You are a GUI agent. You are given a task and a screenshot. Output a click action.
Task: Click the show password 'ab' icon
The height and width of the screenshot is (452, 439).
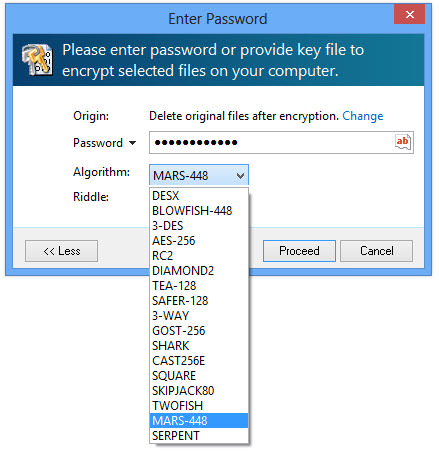click(403, 142)
